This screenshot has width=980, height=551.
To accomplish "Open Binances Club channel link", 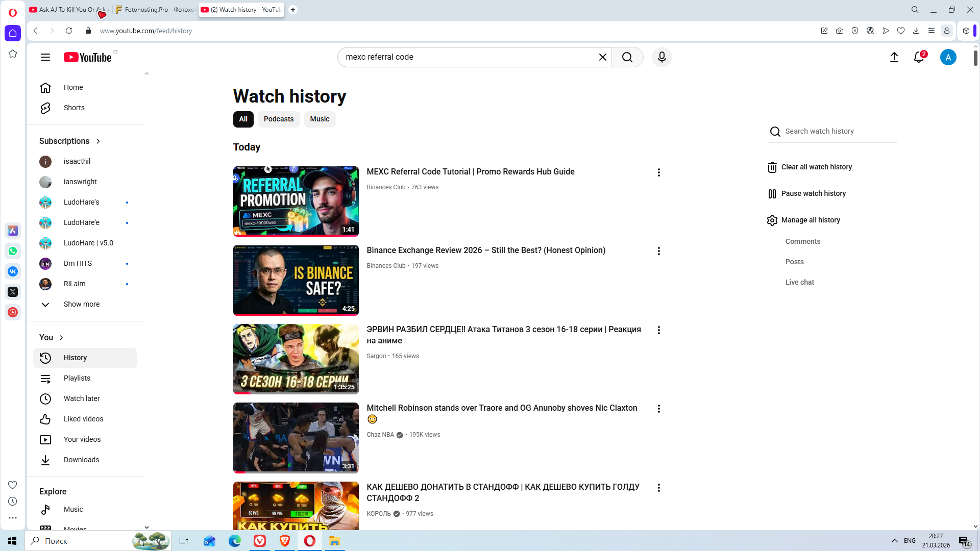I will click(x=386, y=187).
